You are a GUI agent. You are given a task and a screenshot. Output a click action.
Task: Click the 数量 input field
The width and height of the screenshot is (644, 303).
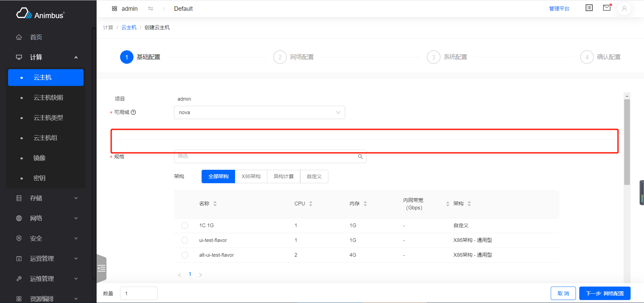[x=139, y=293]
